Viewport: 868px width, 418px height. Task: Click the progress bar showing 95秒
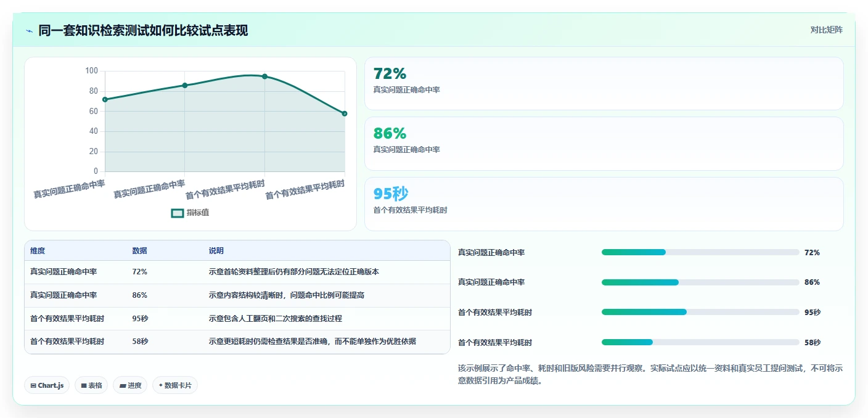click(x=700, y=312)
